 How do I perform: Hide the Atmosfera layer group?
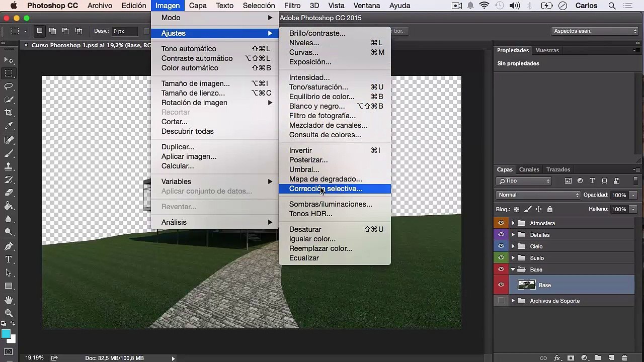(x=501, y=223)
